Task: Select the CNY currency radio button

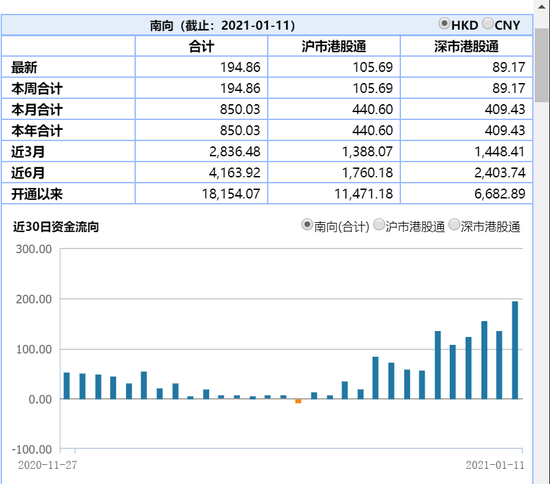Action: 488,24
